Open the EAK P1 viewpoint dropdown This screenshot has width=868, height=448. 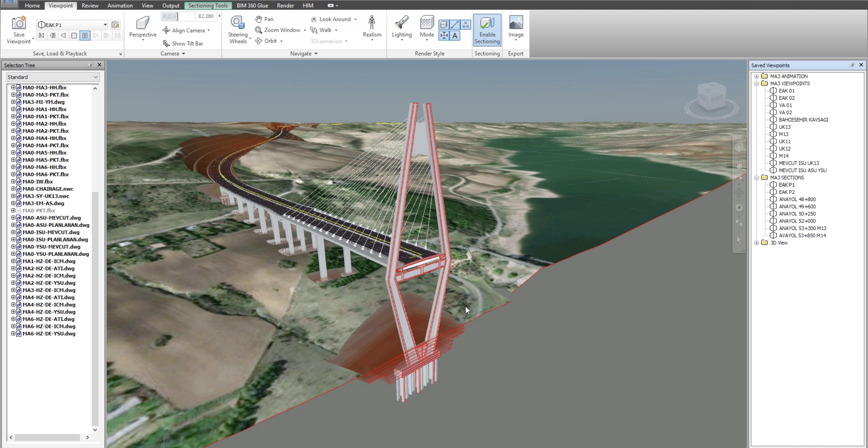pos(105,25)
